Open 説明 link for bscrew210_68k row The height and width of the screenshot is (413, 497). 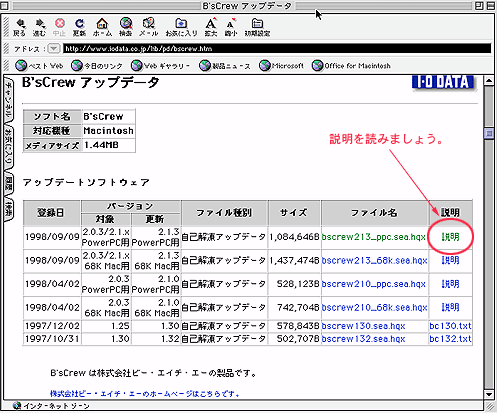tap(450, 307)
